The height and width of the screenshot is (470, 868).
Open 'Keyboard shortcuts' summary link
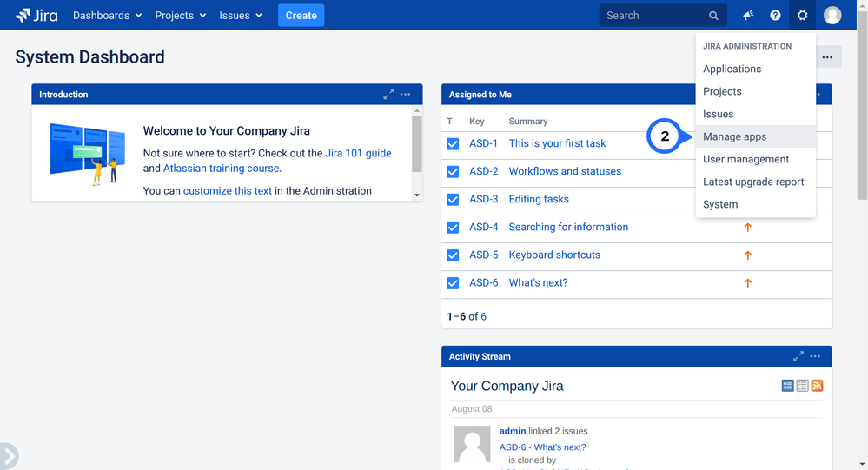[554, 255]
